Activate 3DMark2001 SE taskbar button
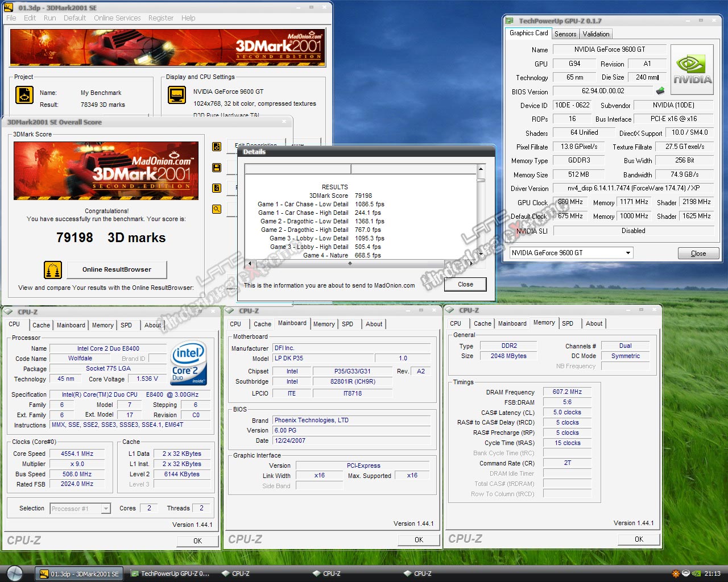Viewport: 728px width, 582px height. point(79,573)
